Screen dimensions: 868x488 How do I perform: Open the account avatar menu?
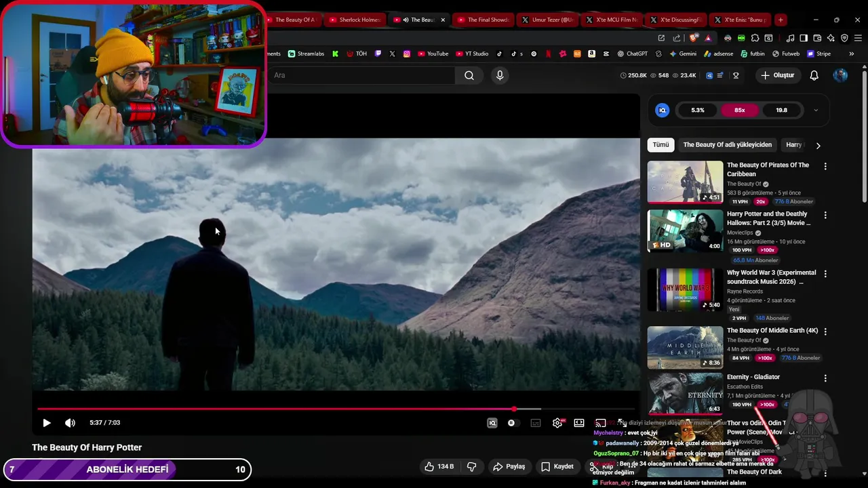[840, 75]
